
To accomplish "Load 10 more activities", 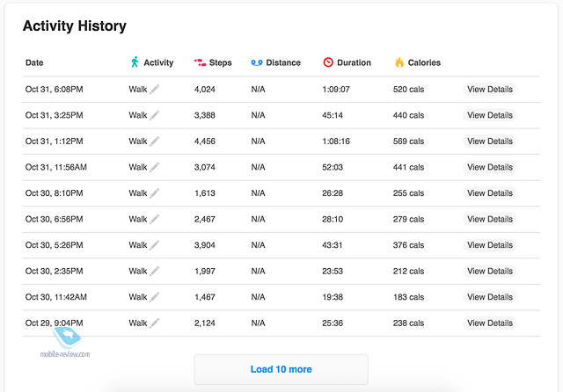I will pyautogui.click(x=281, y=369).
